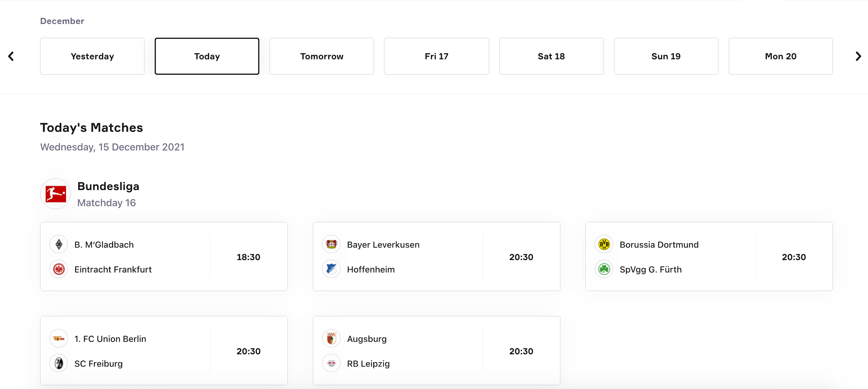Click the Eintracht Frankfurt club crest
This screenshot has width=868, height=389.
pyautogui.click(x=59, y=269)
